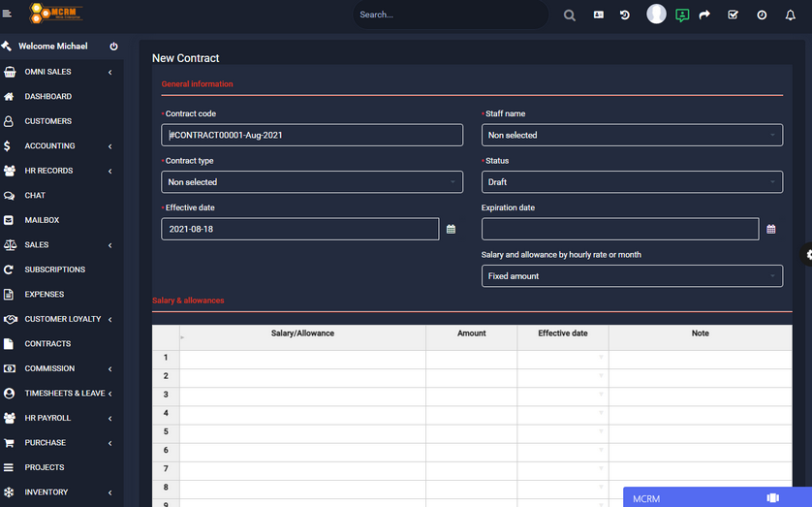Viewport: 812px width, 507px height.
Task: Click the MCRM chat bar at bottom
Action: 717,497
